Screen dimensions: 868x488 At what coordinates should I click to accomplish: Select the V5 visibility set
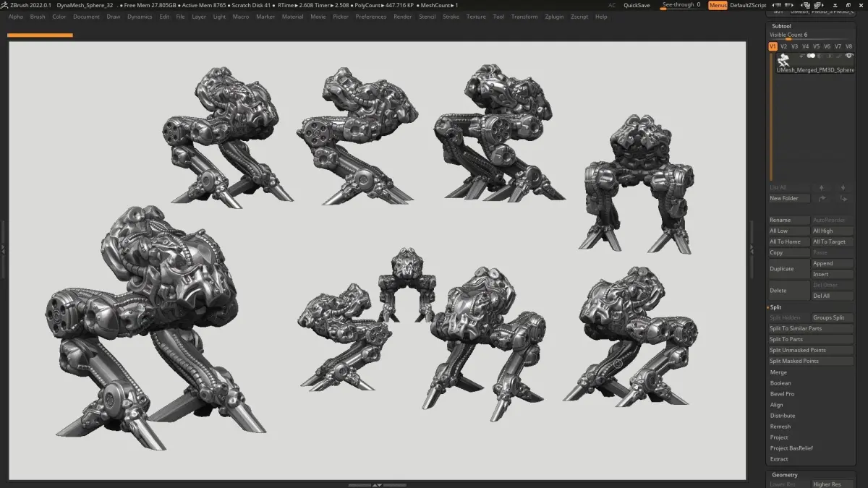816,46
